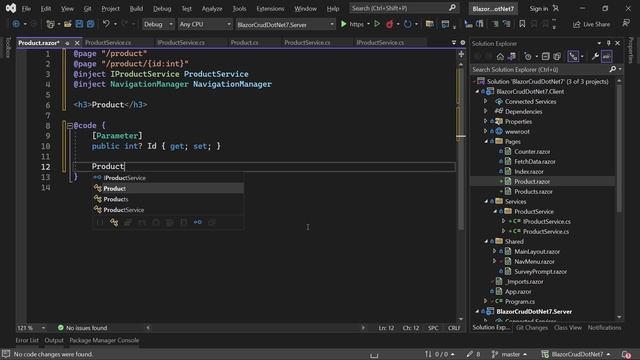Click No issues found indicator
Image resolution: width=640 pixels, height=360 pixels.
(82, 328)
